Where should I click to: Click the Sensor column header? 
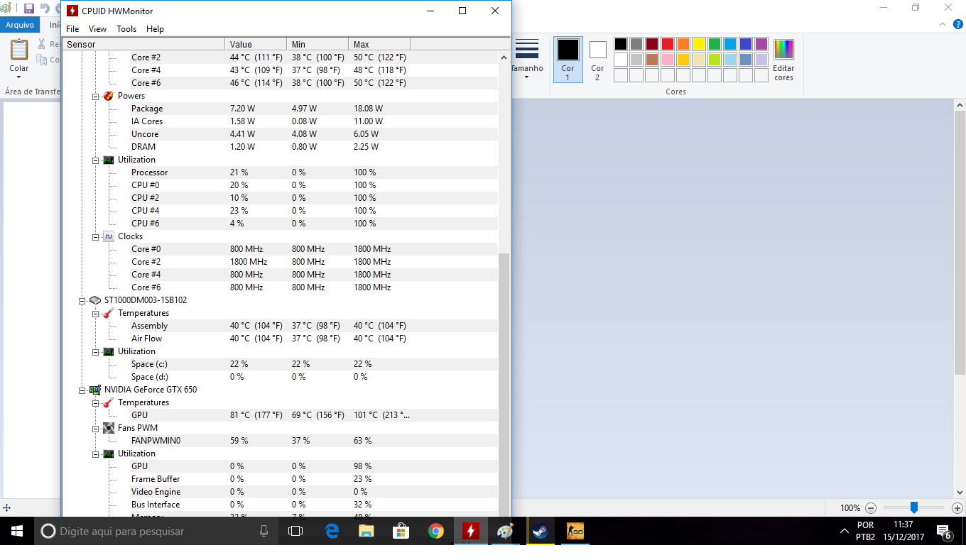coord(144,44)
